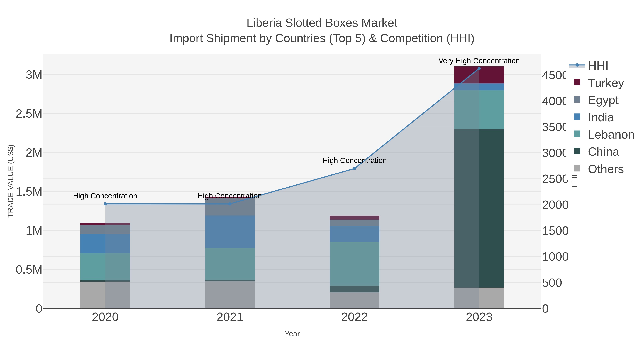Toggle the Lebanon legend entry
644x362 pixels.
pyautogui.click(x=604, y=134)
